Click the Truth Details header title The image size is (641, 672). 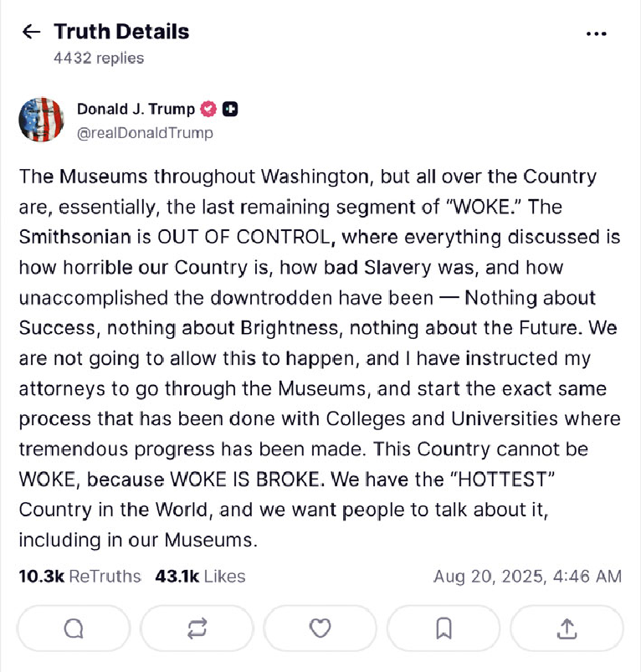coord(121,32)
